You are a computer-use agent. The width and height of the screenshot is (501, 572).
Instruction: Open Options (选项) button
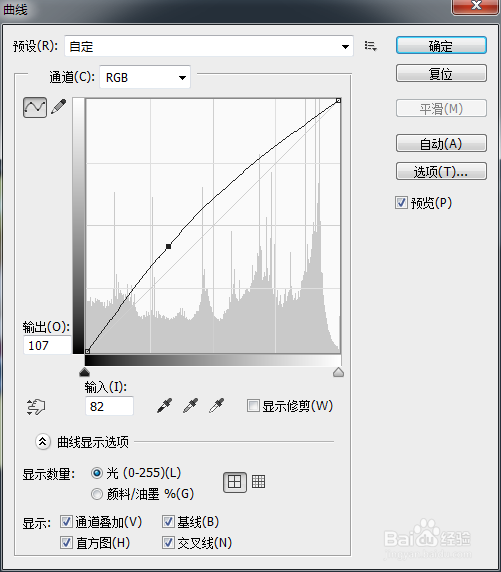coord(441,171)
